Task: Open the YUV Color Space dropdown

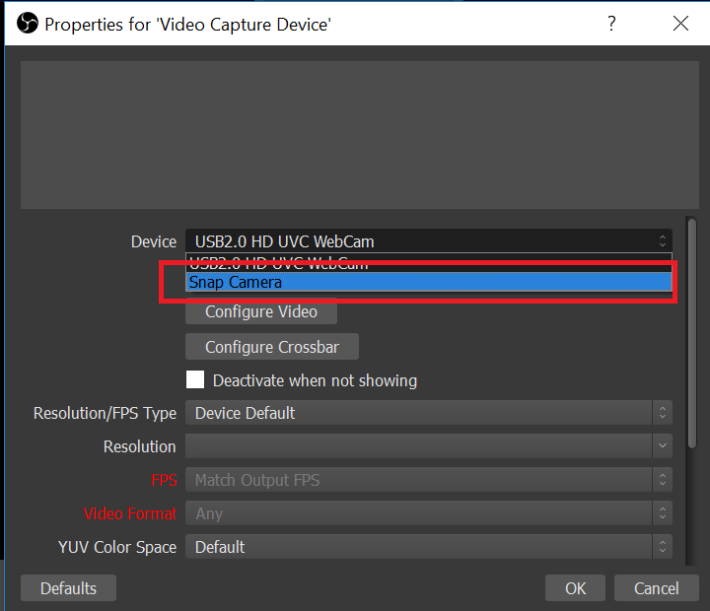Action: (428, 547)
